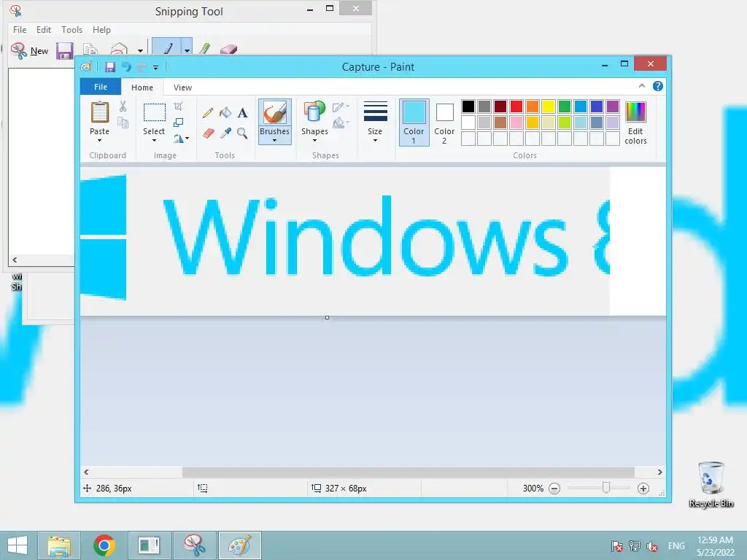Screen dimensions: 747x560
Task: Click the right scroll arrow in Paint
Action: [x=659, y=472]
